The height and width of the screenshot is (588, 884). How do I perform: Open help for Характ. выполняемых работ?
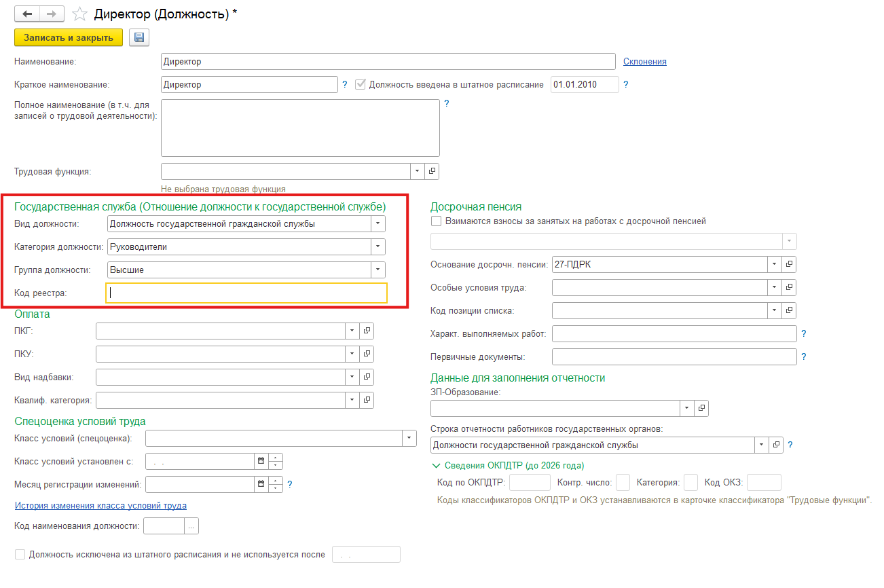point(804,334)
